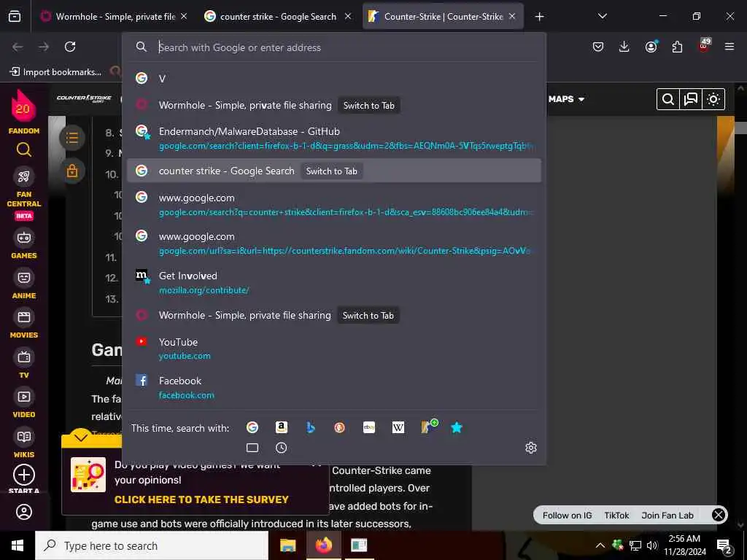Open the wiki discussions icon
Viewport: 747px width, 560px height.
click(690, 99)
